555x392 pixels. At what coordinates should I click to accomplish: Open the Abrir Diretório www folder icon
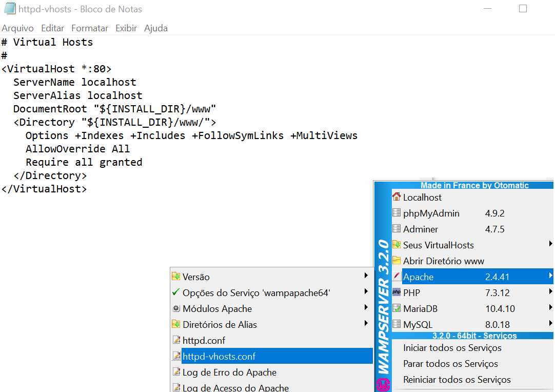point(396,261)
